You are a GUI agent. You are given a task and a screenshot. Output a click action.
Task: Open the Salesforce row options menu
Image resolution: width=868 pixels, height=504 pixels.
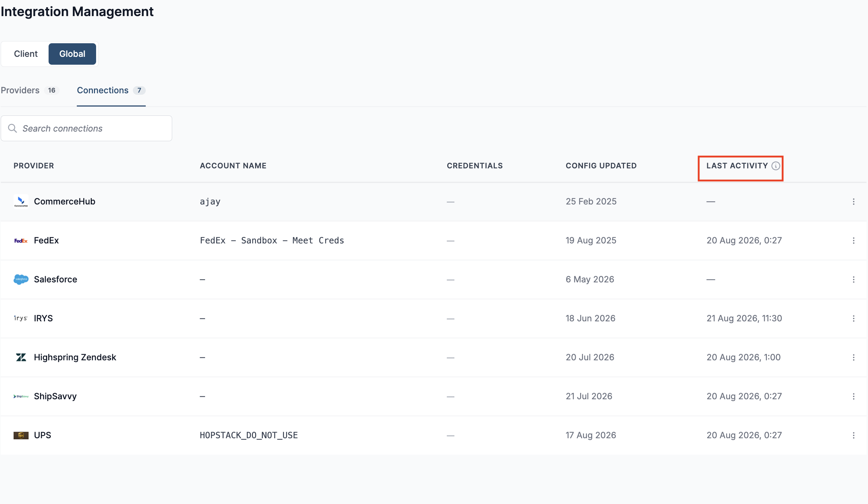(853, 280)
